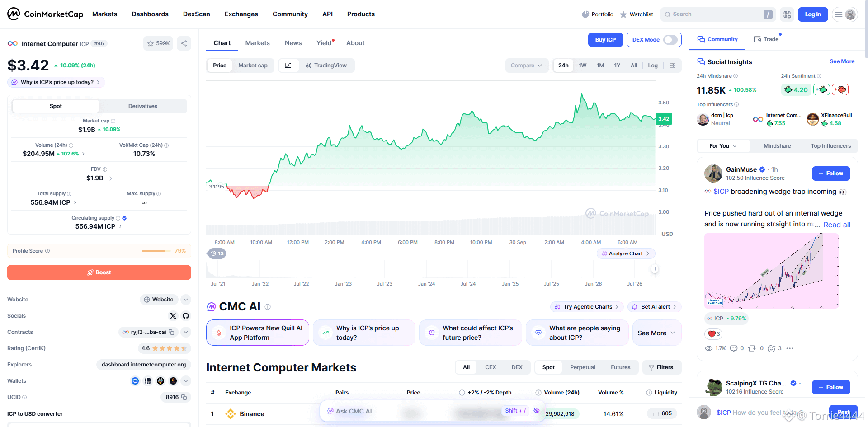
Task: Copy the ICP contract address
Action: 171,332
